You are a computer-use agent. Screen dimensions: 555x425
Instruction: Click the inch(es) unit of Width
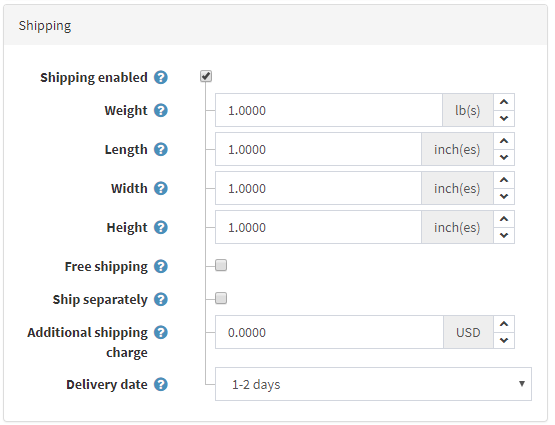457,188
